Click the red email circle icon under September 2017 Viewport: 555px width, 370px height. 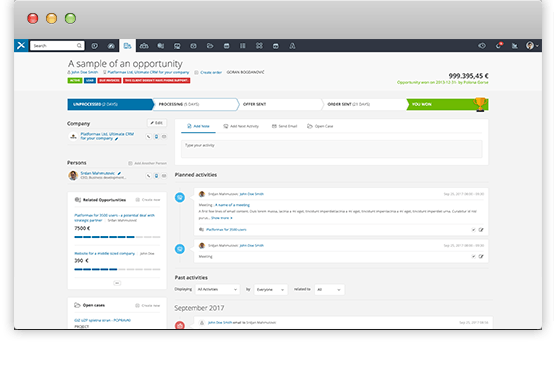(180, 325)
